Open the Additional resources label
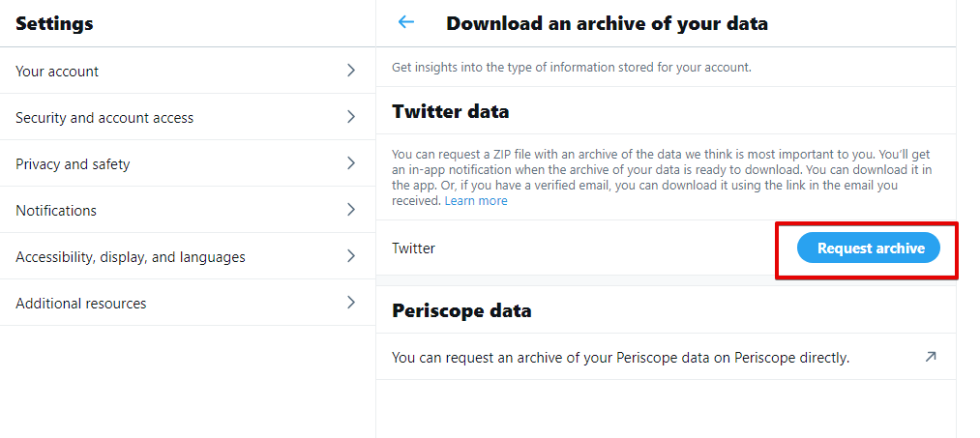Image resolution: width=980 pixels, height=438 pixels. [81, 304]
